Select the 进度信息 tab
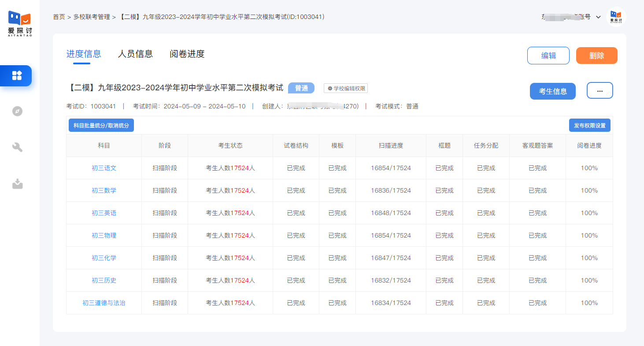The height and width of the screenshot is (346, 644). pos(84,54)
